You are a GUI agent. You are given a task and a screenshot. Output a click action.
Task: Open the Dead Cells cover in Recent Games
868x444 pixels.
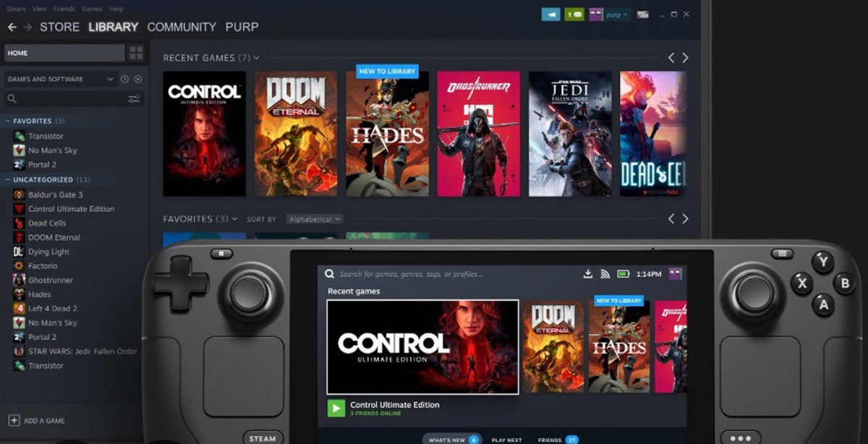coord(653,134)
